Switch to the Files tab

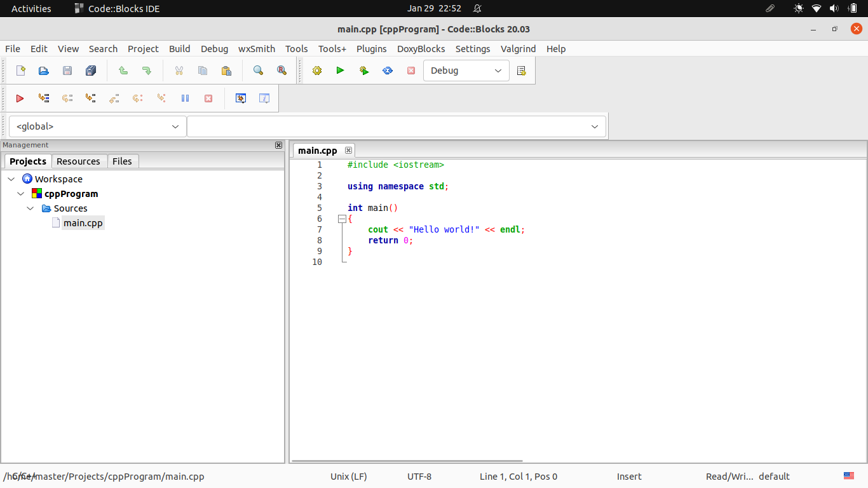122,161
